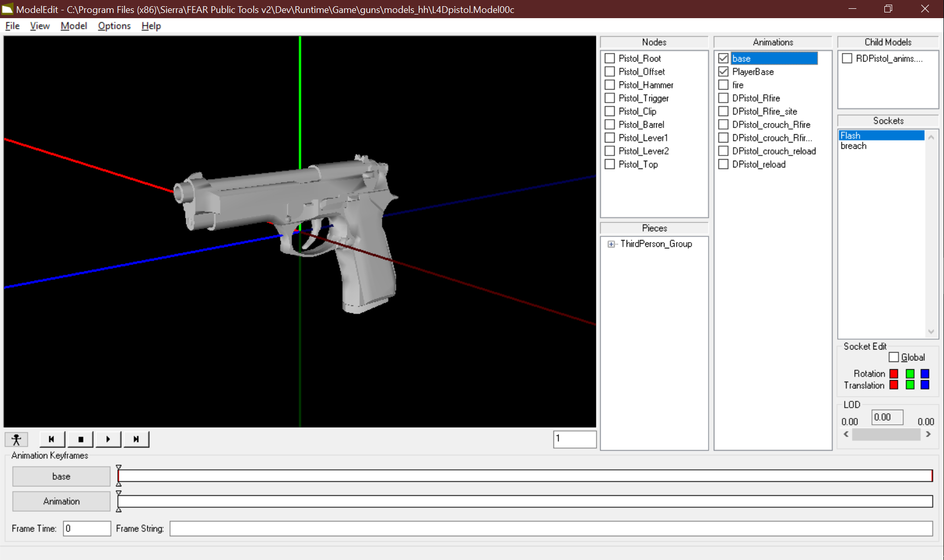Viewport: 944px width, 560px height.
Task: Click the red Rotation axis swatch
Action: (894, 373)
